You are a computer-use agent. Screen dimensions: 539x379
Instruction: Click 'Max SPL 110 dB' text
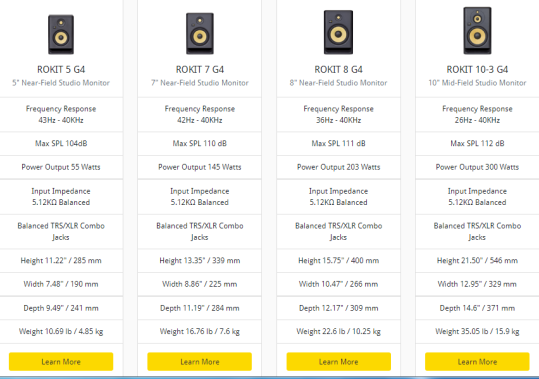point(200,143)
